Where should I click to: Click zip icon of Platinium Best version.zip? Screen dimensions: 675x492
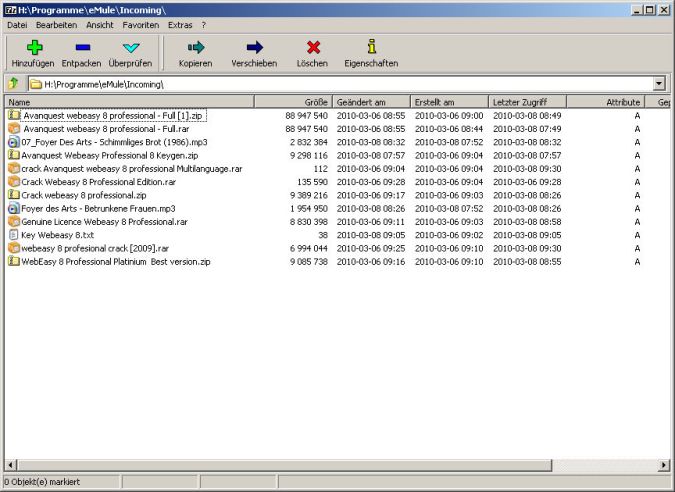pos(14,261)
